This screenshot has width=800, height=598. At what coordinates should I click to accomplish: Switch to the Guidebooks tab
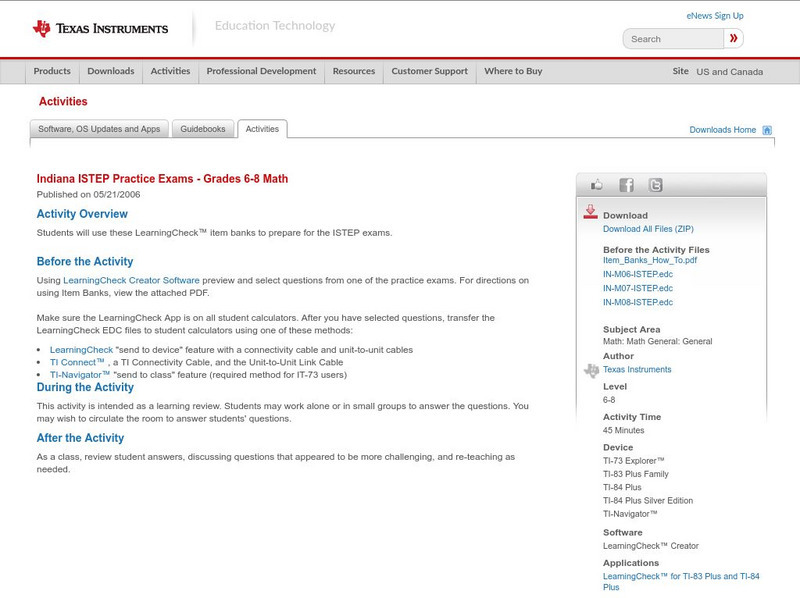203,129
